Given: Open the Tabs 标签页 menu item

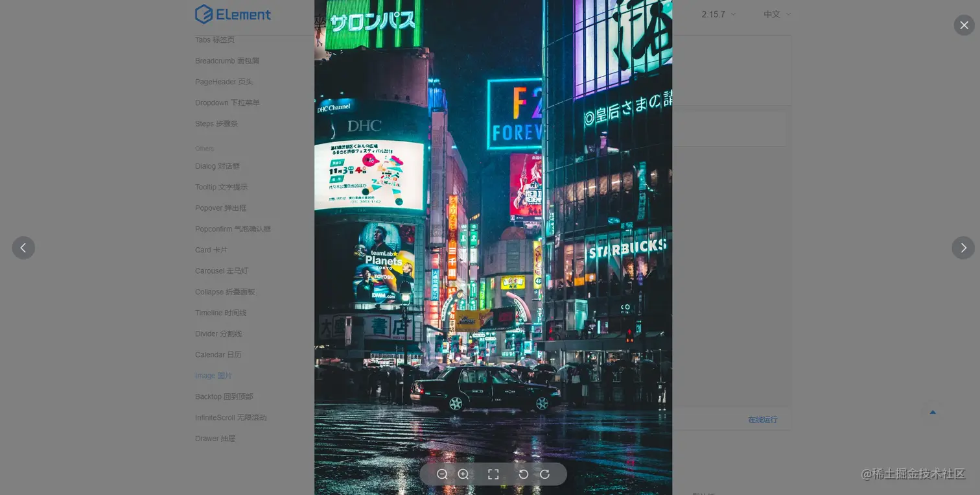Looking at the screenshot, I should click(x=215, y=40).
